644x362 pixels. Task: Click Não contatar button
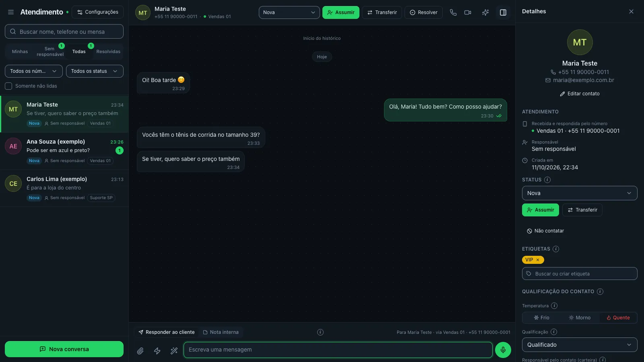pos(545,231)
